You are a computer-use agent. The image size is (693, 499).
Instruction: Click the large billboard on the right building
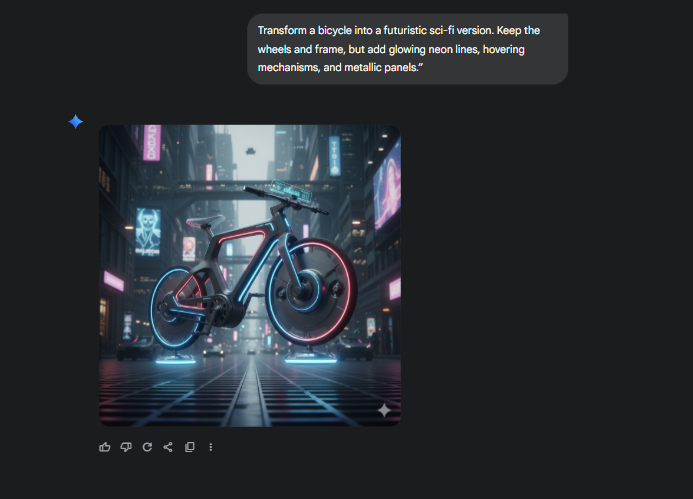point(385,185)
